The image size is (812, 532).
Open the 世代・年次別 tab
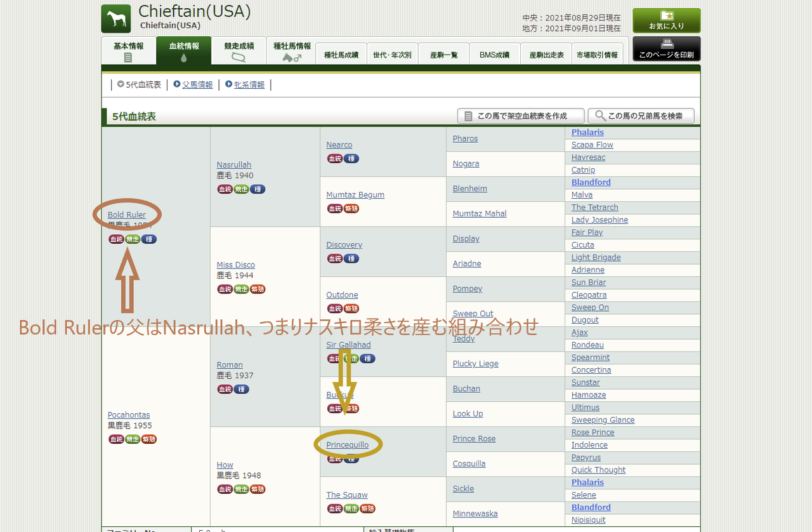pos(393,55)
